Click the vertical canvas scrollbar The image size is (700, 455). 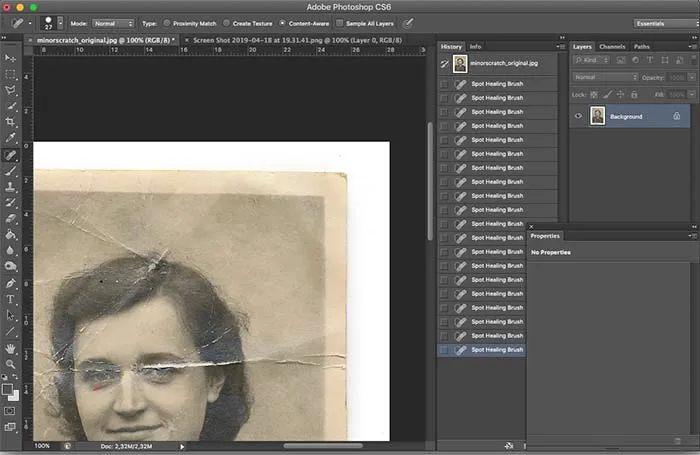point(430,181)
